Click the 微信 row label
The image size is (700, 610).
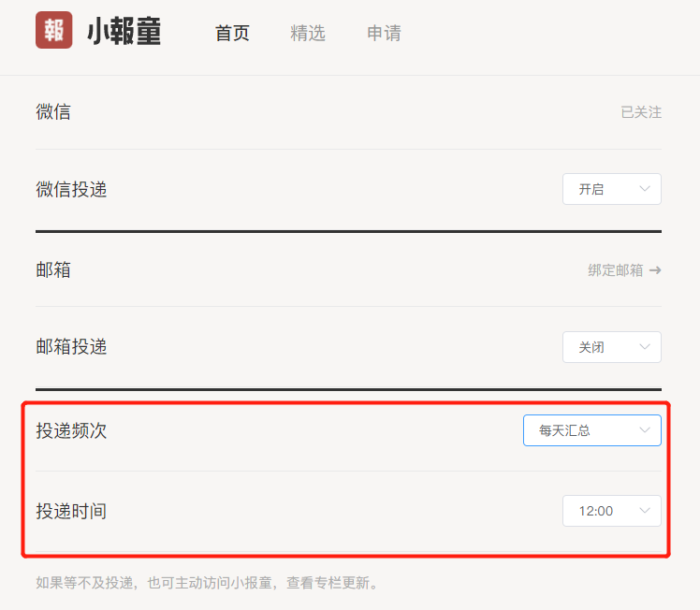click(53, 111)
